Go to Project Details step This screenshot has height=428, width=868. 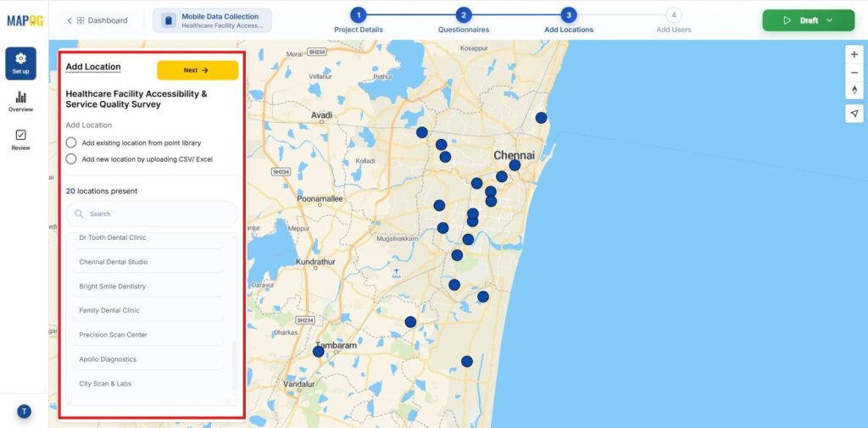tap(359, 15)
